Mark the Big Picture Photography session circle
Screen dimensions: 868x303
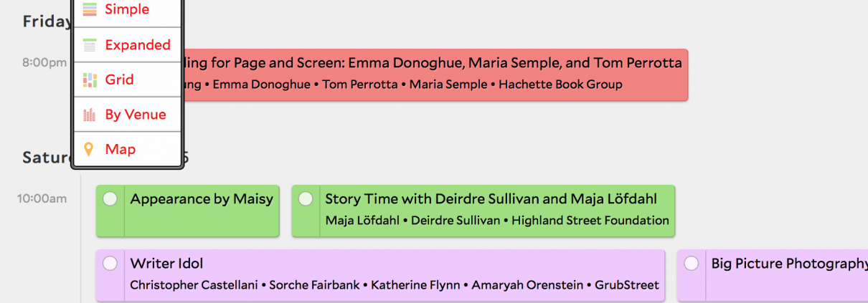pyautogui.click(x=691, y=264)
